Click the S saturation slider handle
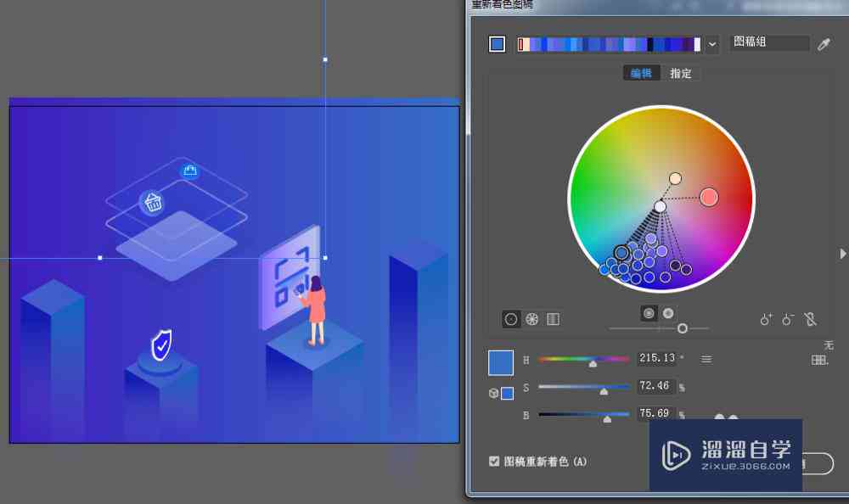849x504 pixels. (604, 391)
